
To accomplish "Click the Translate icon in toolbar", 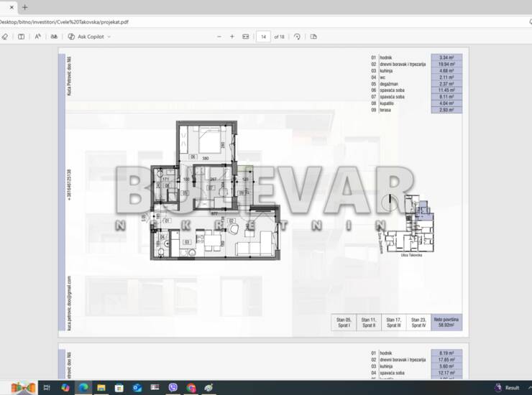I will pyautogui.click(x=54, y=37).
